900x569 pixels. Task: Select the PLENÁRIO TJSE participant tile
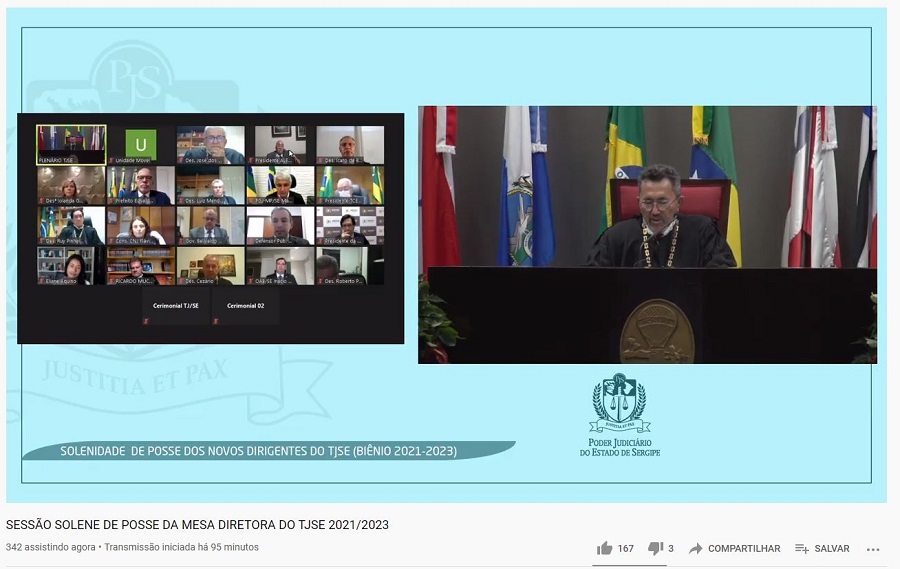71,144
